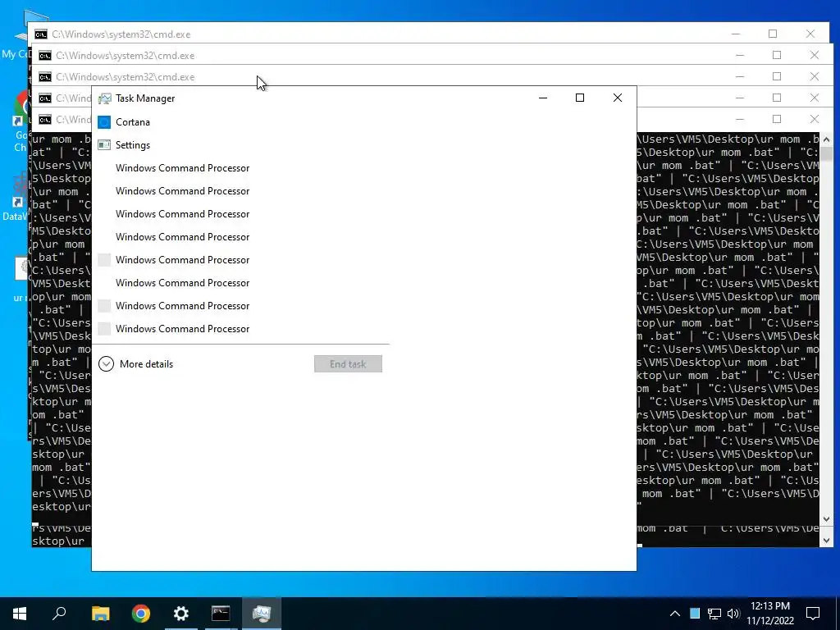Viewport: 840px width, 630px height.
Task: Click cmd window scrollbar down arrow
Action: point(826,518)
